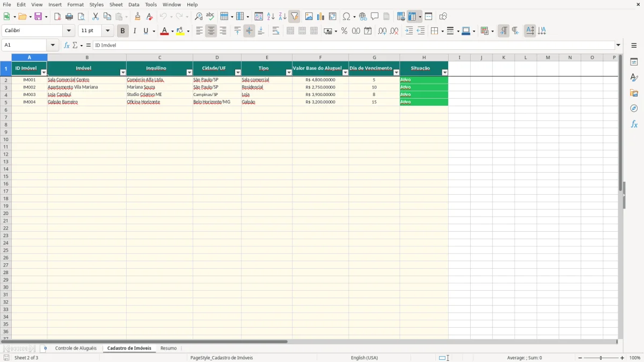Click the formula input line
Screen dimensions: 644x362
354,46
